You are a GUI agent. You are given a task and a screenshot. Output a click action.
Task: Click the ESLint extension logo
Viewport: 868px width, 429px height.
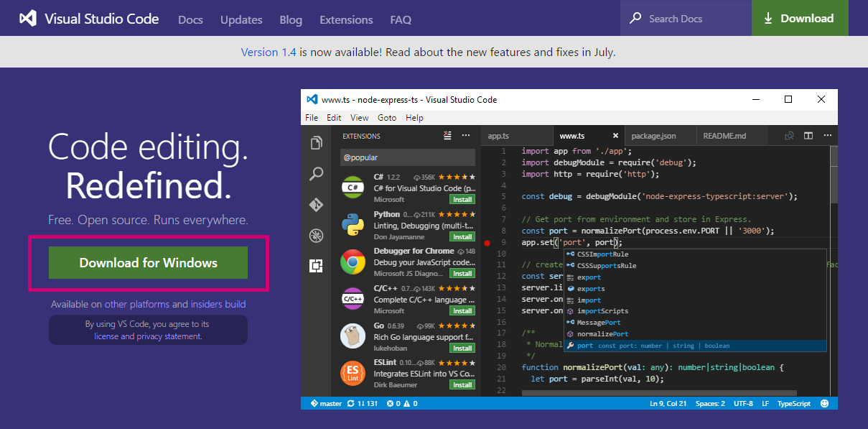tap(353, 374)
